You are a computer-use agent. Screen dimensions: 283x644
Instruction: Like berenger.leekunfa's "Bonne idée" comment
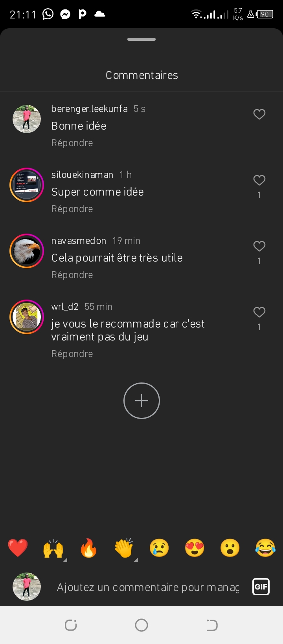tap(259, 114)
